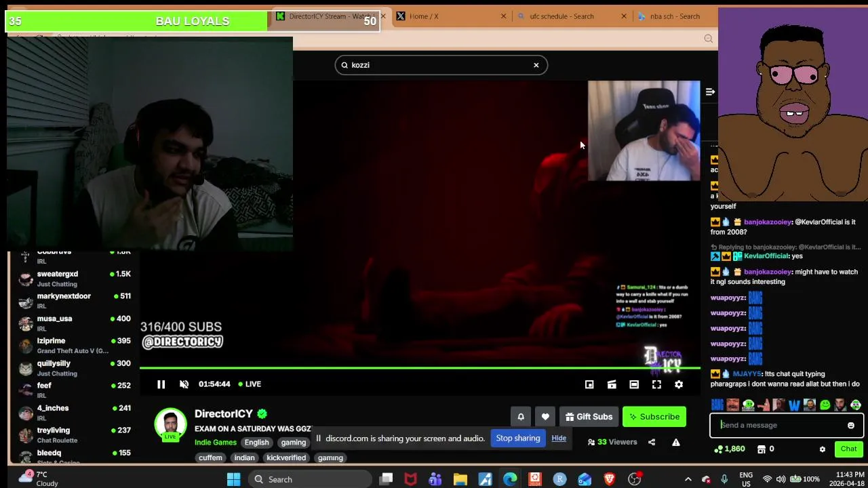Viewport: 868px width, 488px height.
Task: Pause the DirectorICY stream
Action: pos(161,384)
